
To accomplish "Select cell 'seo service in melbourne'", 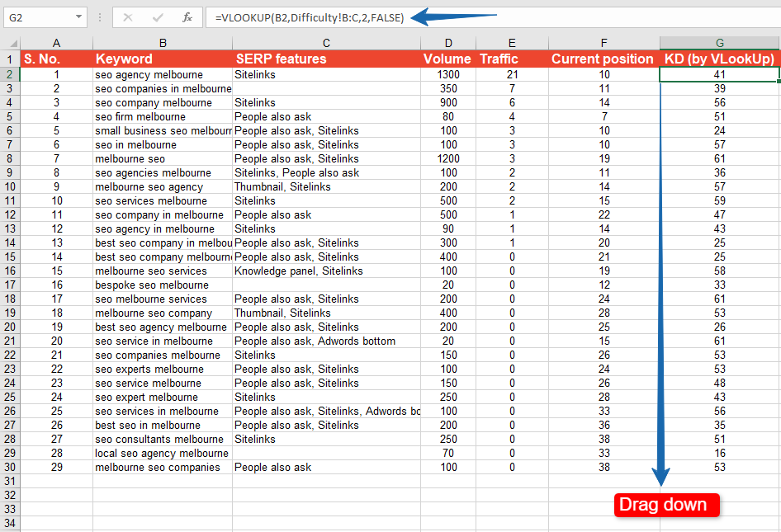I will click(x=163, y=341).
